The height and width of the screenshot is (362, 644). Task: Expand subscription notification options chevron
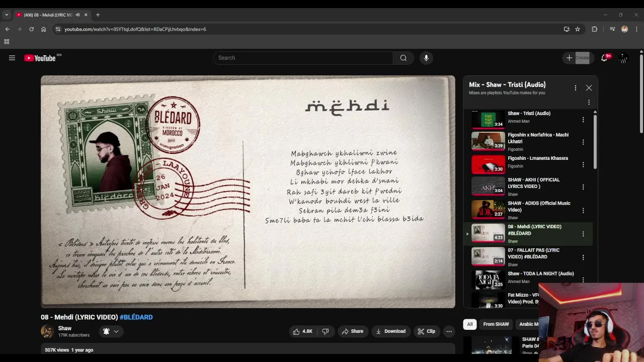coord(116,331)
